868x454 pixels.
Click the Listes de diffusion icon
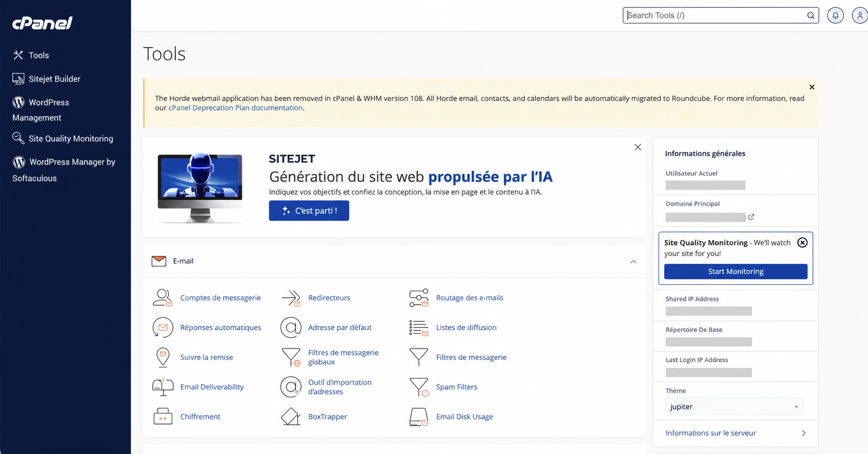pos(419,327)
